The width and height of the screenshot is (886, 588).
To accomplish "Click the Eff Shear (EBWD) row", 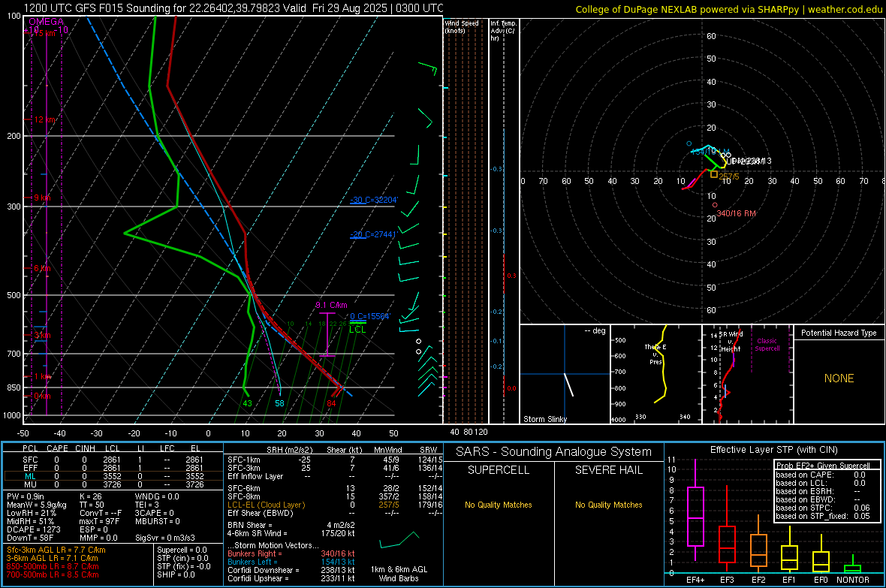I will tap(335, 513).
